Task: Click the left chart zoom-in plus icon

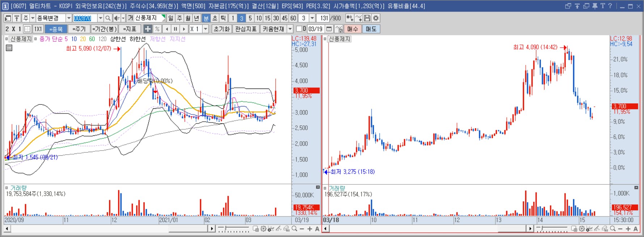Action: click(310, 229)
